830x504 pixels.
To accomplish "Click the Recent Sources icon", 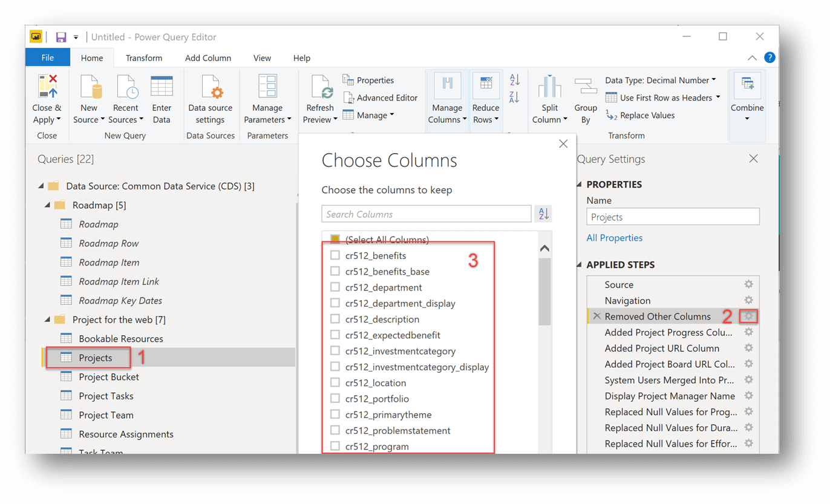I will pos(126,87).
